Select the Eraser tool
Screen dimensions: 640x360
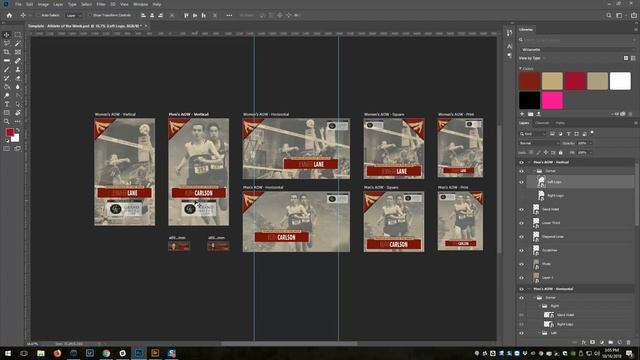click(18, 78)
